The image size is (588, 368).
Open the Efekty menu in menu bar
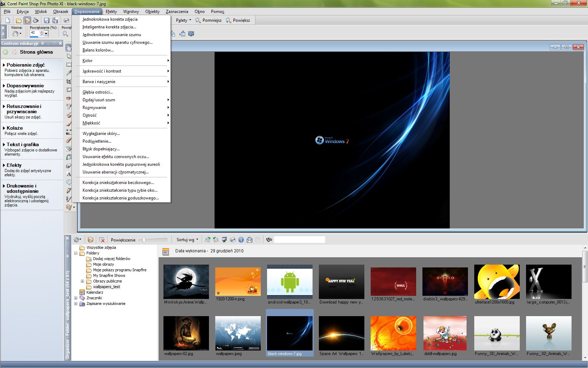tap(111, 12)
